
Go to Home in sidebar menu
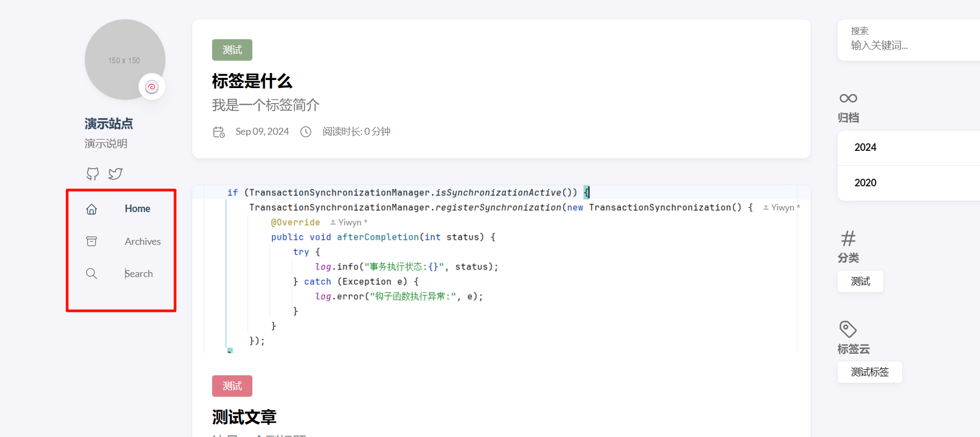[x=137, y=209]
